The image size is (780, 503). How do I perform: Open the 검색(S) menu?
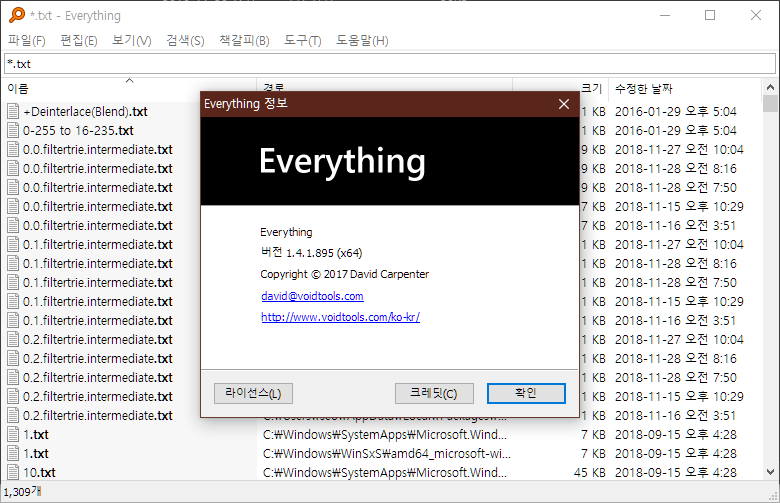click(185, 40)
